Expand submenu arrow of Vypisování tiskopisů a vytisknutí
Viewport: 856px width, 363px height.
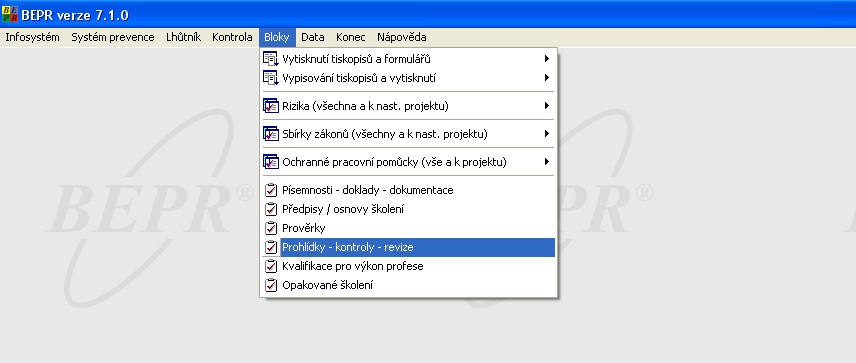pos(546,78)
